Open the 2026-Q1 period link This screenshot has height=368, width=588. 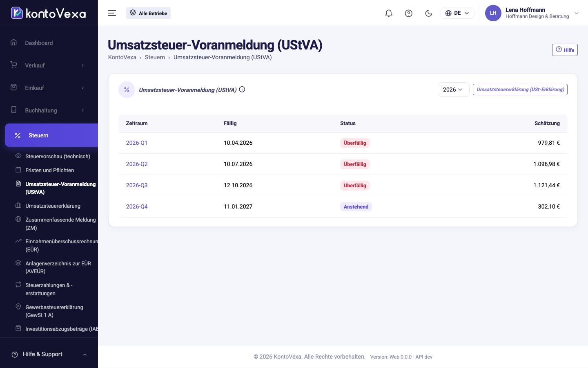[136, 143]
